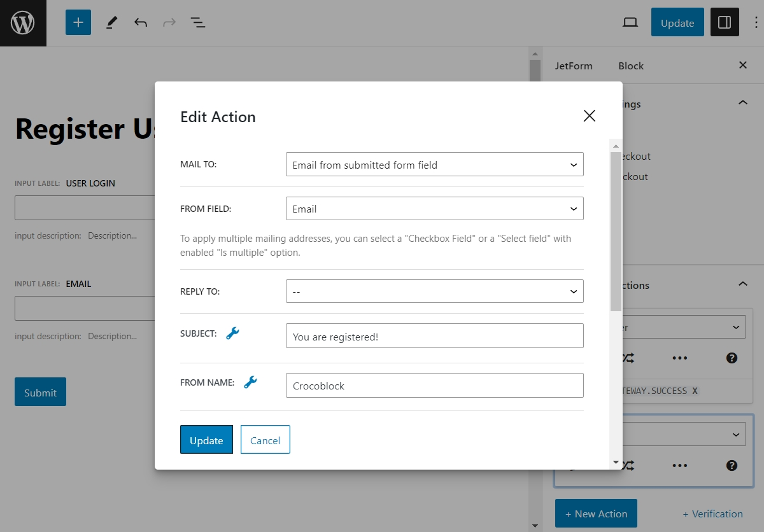Remove the GATEWAY.SUCCESS tag via its X

tap(696, 392)
